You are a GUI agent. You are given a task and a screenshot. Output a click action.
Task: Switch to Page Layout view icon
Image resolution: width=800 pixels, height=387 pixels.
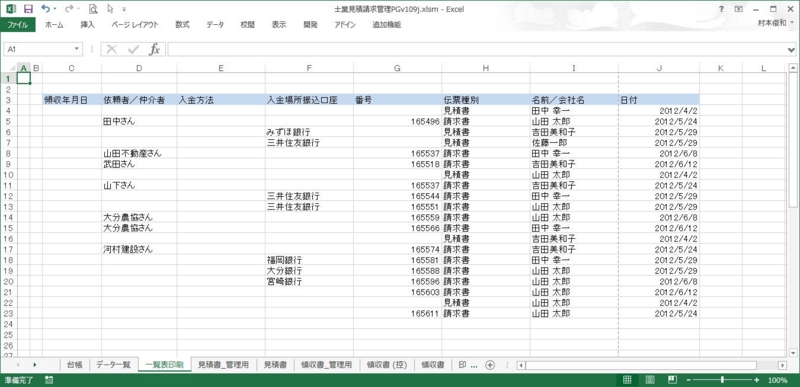point(649,380)
